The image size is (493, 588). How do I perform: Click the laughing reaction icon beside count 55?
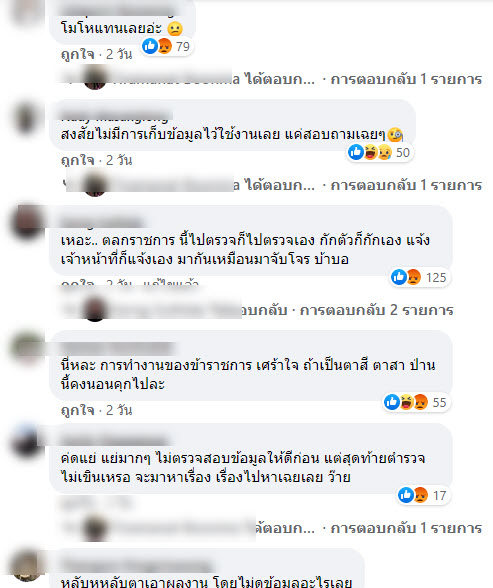(406, 402)
